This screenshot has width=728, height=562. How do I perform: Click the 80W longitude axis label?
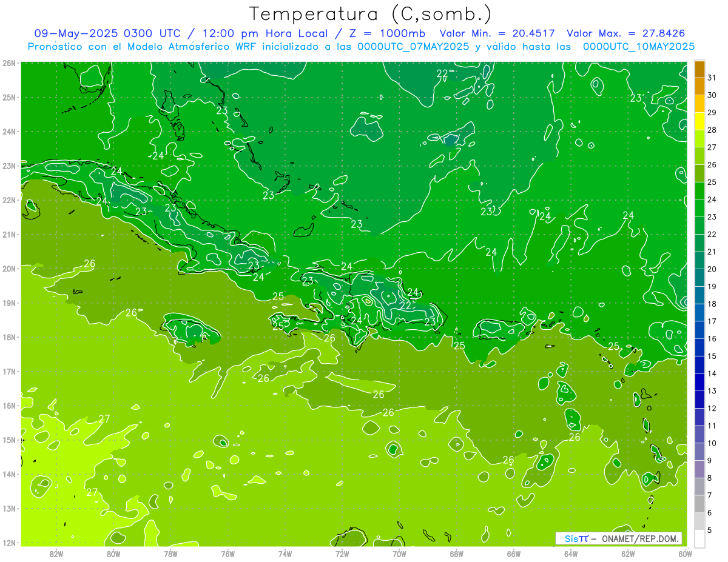click(113, 553)
